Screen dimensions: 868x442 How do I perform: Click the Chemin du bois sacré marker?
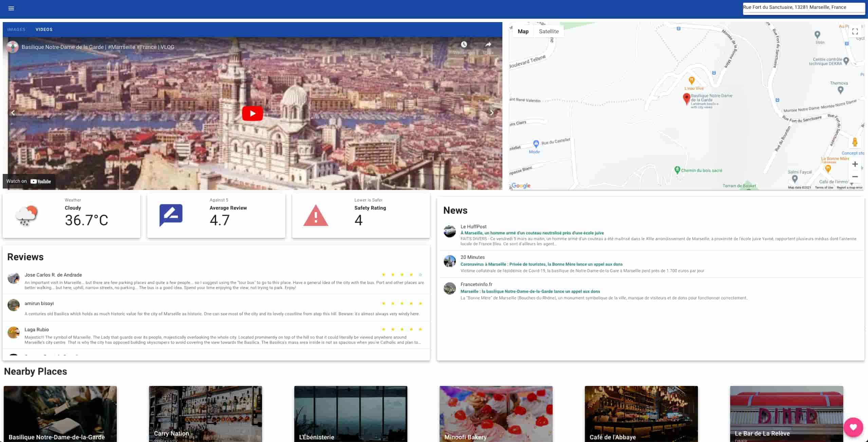(677, 170)
